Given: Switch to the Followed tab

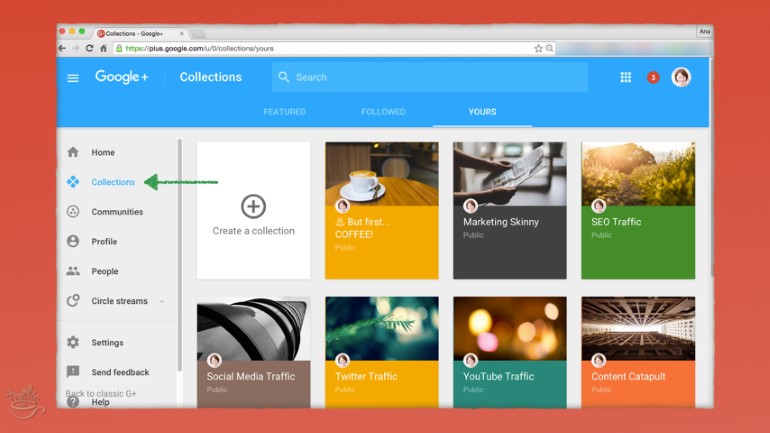Looking at the screenshot, I should [384, 112].
